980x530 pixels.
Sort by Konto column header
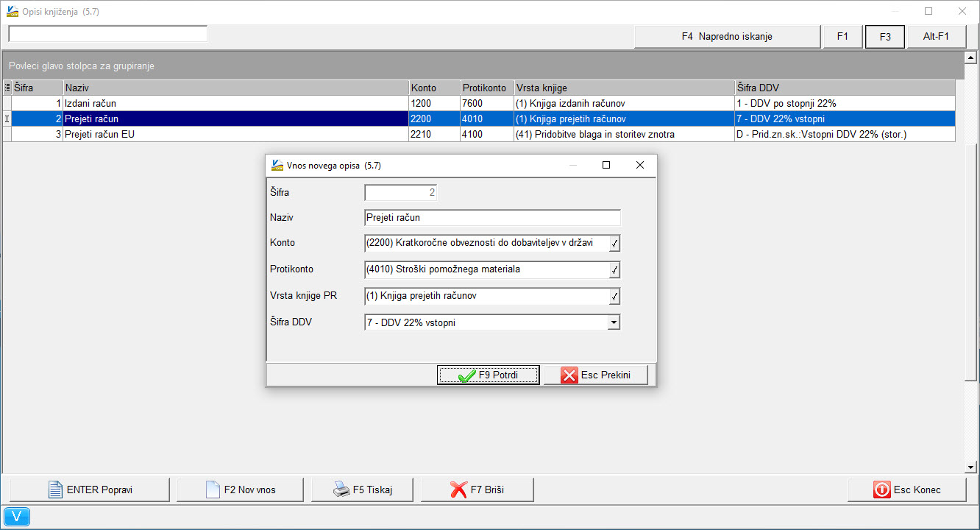tap(435, 88)
